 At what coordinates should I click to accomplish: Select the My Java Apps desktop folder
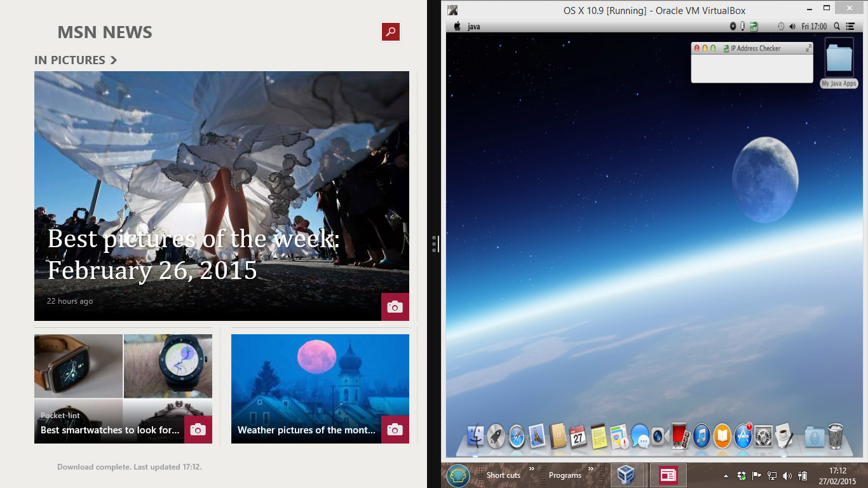click(x=839, y=62)
